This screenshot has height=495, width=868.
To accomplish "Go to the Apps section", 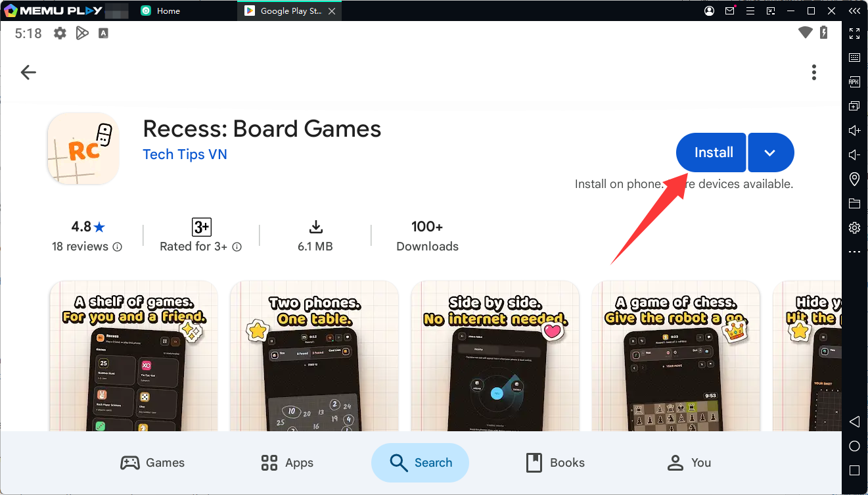I will [x=287, y=463].
